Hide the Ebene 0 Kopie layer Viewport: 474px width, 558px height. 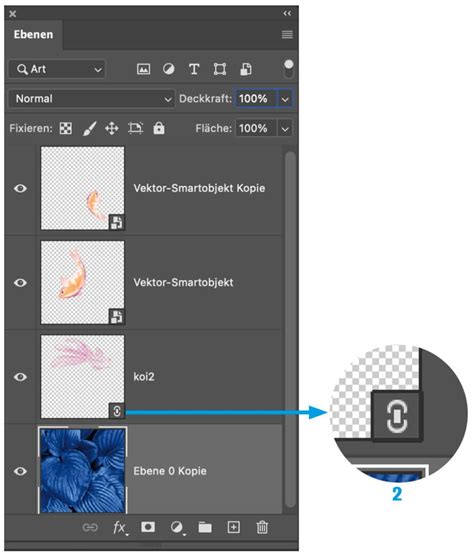point(20,471)
